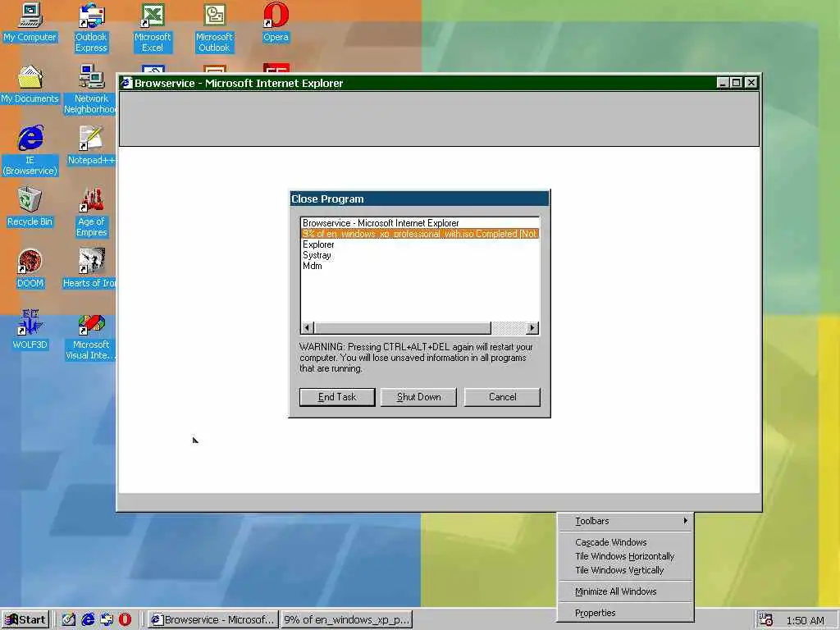Viewport: 840px width, 630px height.
Task: Click the 1:50 AM clock
Action: [805, 620]
